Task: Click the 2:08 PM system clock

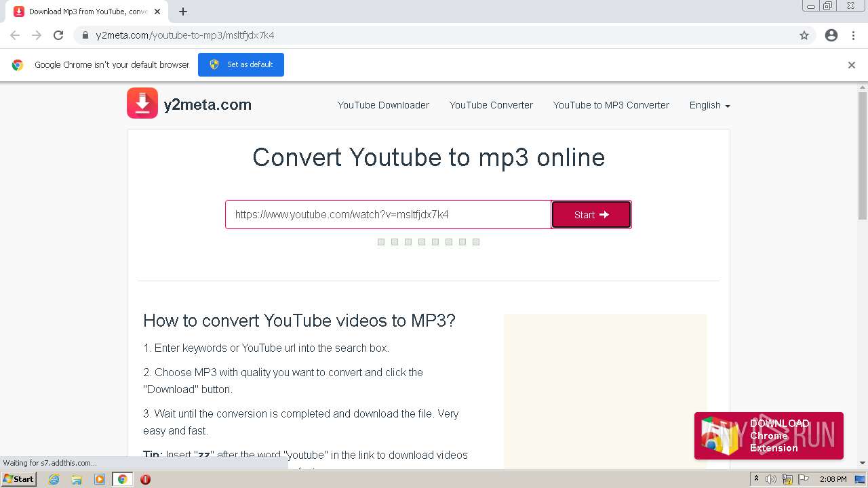Action: (x=833, y=479)
